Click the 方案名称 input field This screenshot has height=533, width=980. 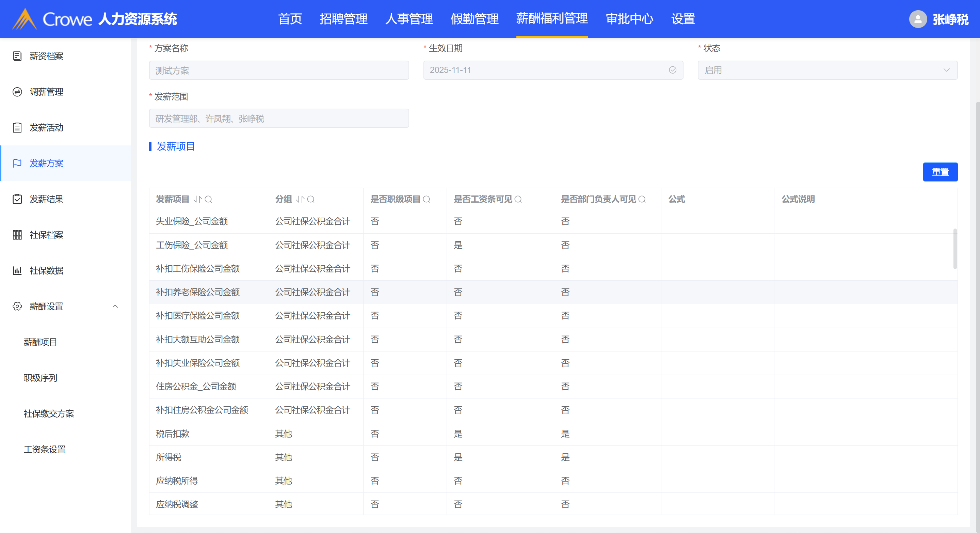click(x=279, y=70)
